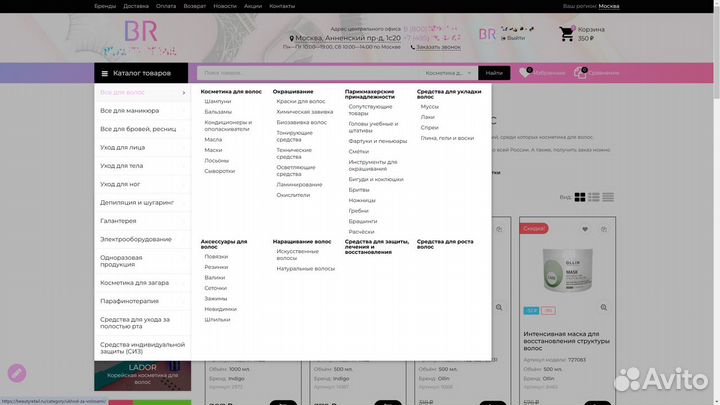720x405 pixels.
Task: Open the Бальзамы subcategory
Action: point(218,112)
